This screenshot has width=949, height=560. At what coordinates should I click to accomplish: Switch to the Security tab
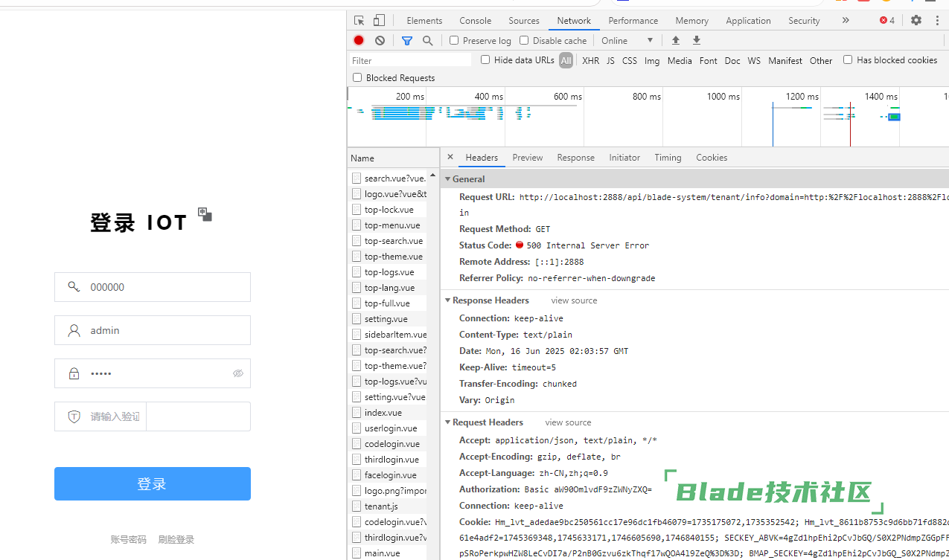tap(804, 21)
